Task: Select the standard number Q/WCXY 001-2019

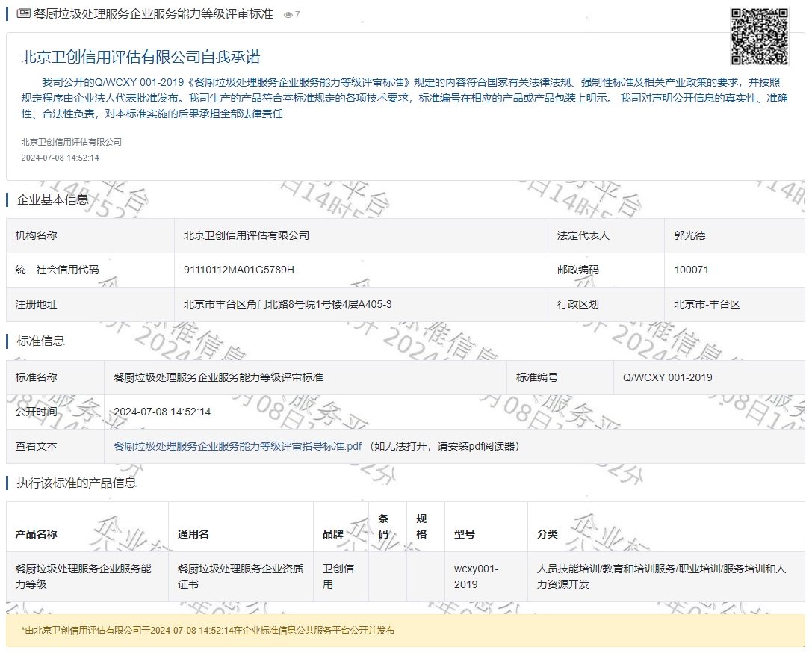Action: point(668,377)
